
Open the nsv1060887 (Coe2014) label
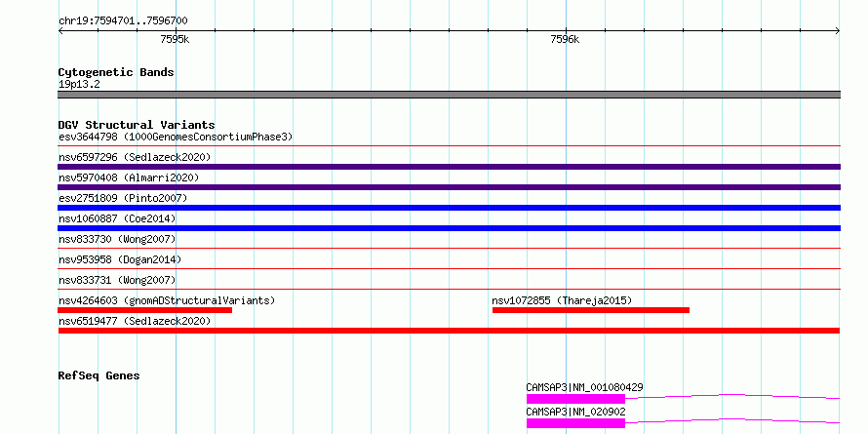click(x=117, y=218)
